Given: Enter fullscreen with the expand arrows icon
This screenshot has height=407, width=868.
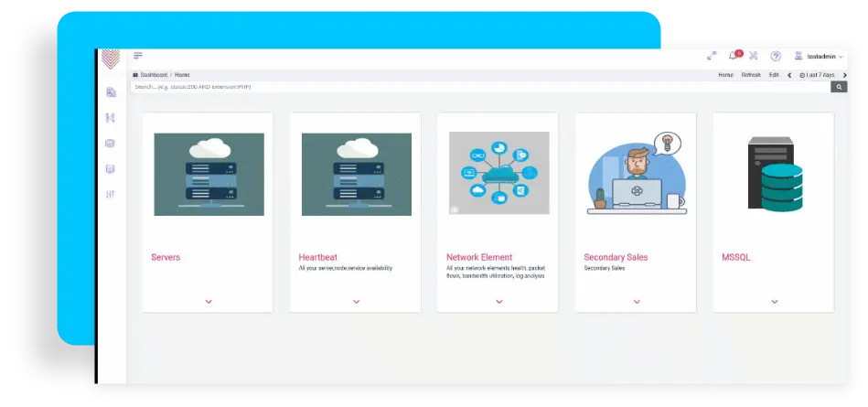Looking at the screenshot, I should point(712,56).
